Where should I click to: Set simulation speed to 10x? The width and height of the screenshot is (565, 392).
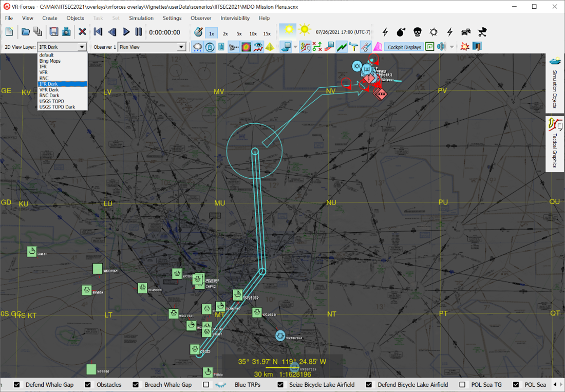click(253, 33)
